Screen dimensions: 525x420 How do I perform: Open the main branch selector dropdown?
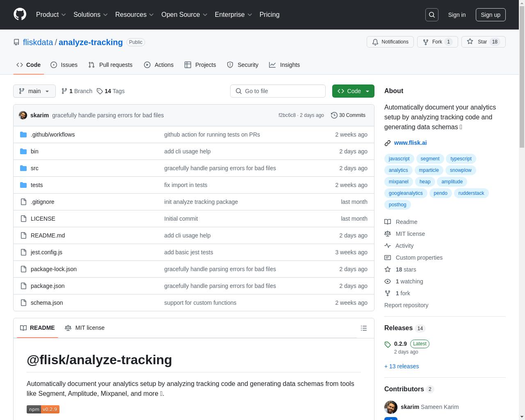34,91
